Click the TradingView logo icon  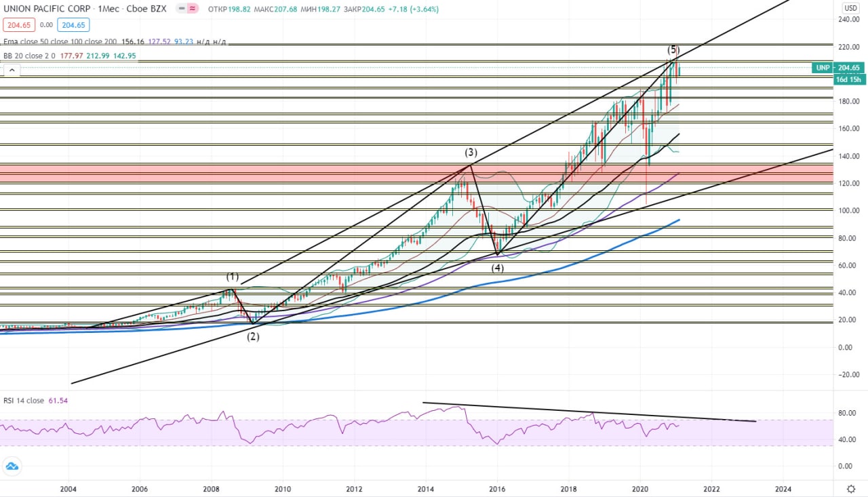click(x=12, y=466)
